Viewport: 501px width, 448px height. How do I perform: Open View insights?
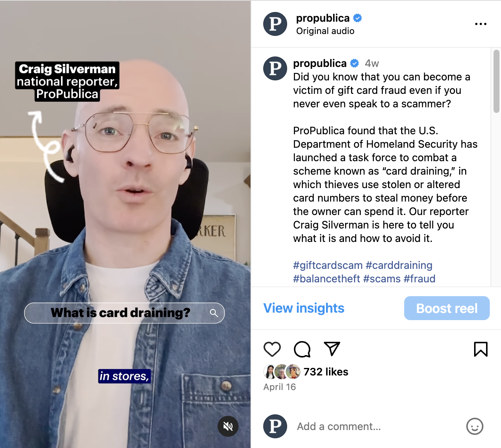pos(304,308)
